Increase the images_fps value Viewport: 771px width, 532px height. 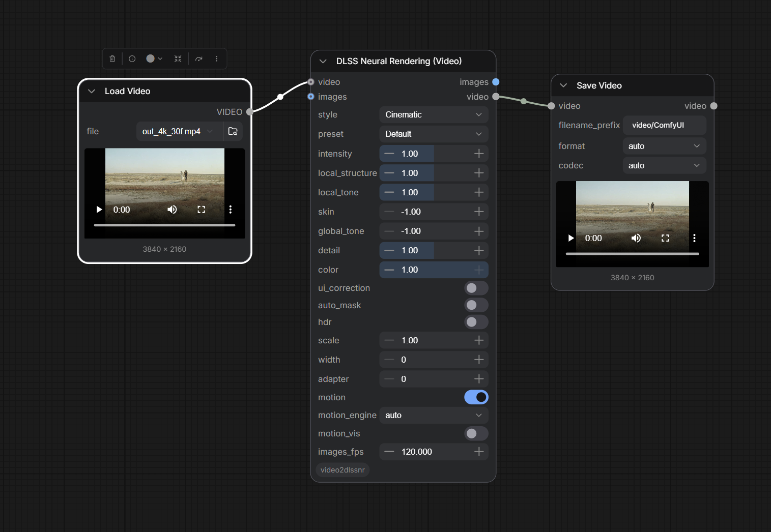(479, 452)
